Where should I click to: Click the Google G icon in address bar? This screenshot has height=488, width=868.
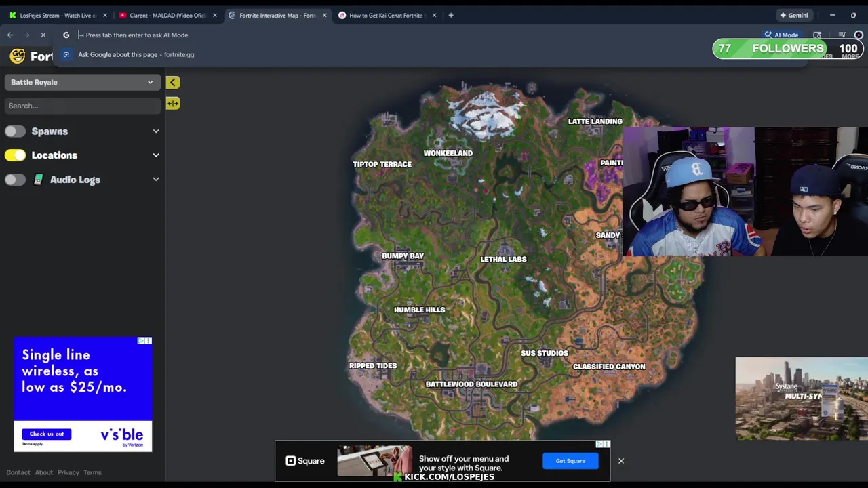(x=66, y=35)
